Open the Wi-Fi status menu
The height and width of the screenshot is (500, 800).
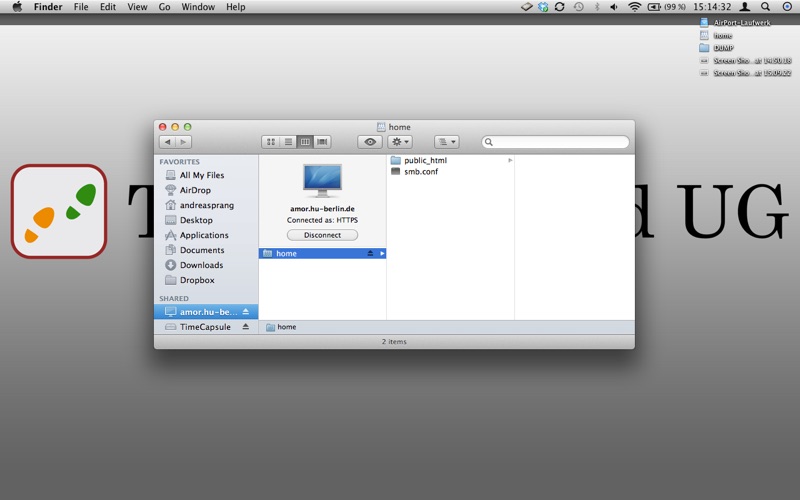(634, 7)
